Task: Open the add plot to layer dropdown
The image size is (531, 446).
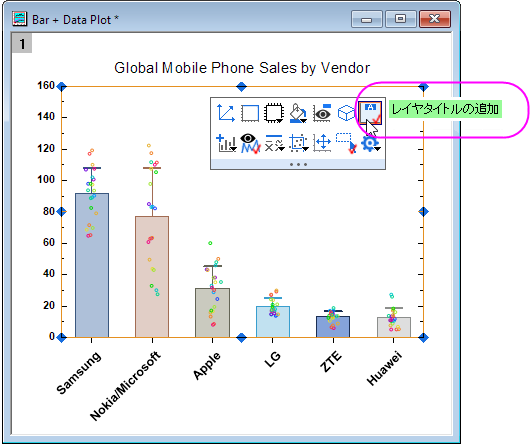Action: click(226, 143)
